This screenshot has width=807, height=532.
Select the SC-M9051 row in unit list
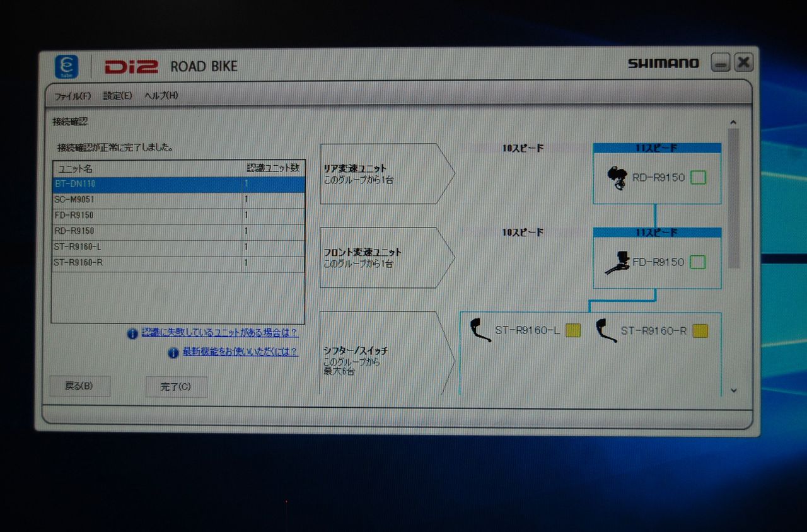coord(178,200)
